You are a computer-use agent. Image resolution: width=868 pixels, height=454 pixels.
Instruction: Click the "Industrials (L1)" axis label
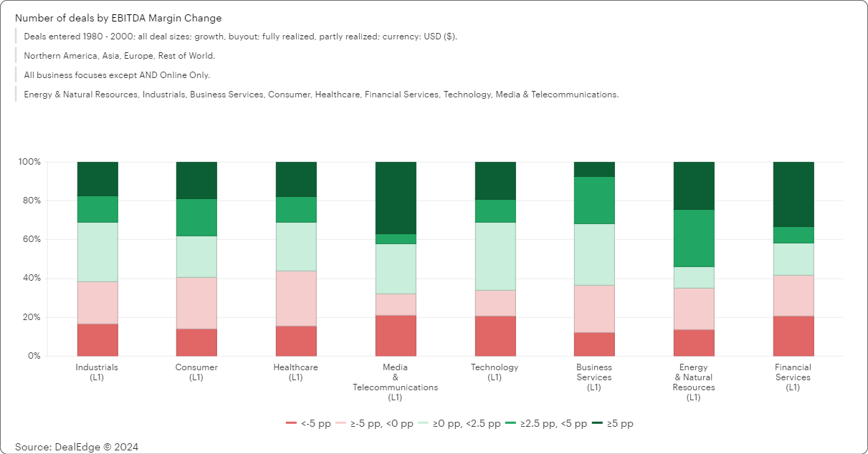[97, 372]
